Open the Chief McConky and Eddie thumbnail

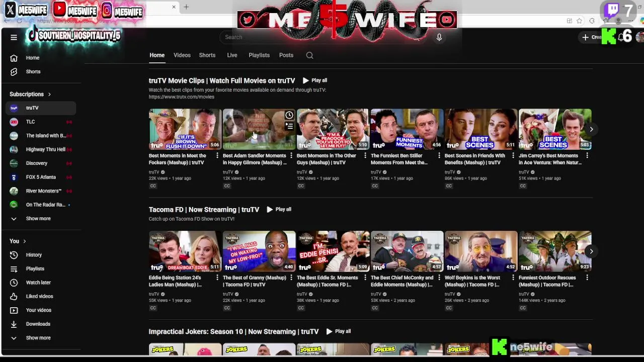point(407,251)
